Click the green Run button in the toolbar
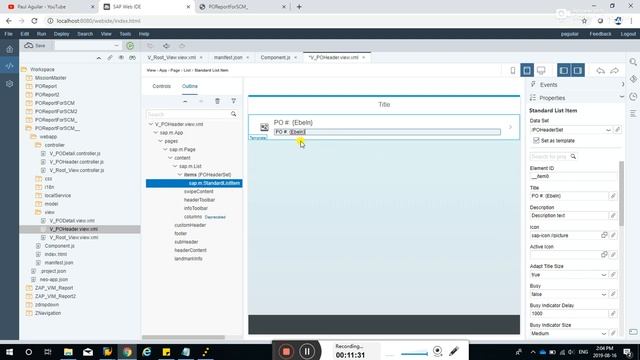 coord(130,46)
